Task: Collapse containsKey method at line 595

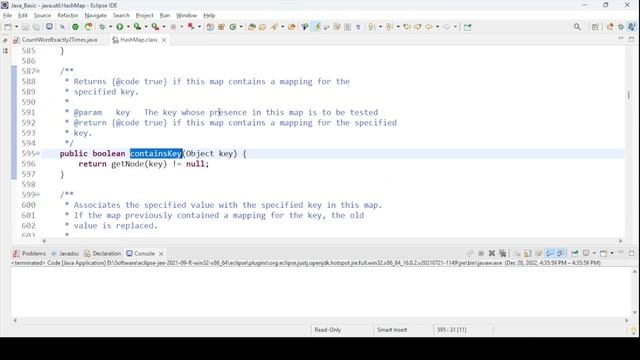Action: click(x=38, y=153)
